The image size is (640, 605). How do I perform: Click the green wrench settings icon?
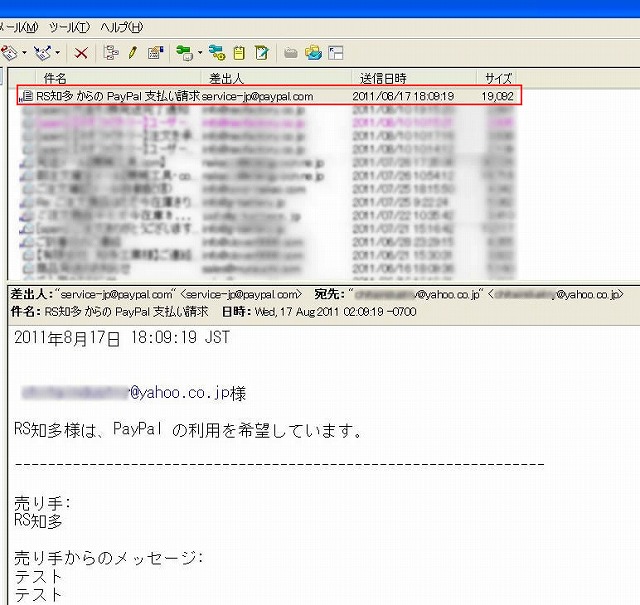click(x=184, y=53)
